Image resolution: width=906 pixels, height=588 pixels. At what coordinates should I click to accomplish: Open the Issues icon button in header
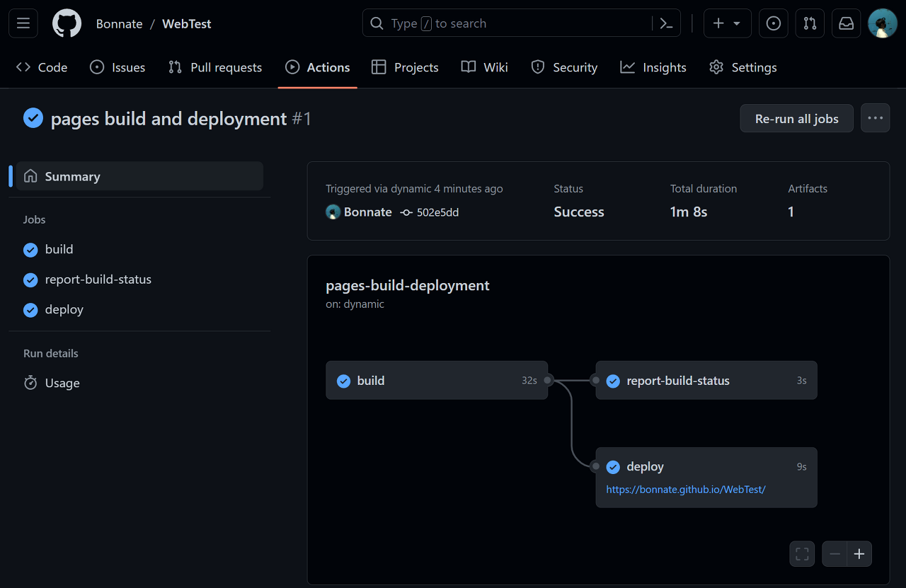pos(774,23)
